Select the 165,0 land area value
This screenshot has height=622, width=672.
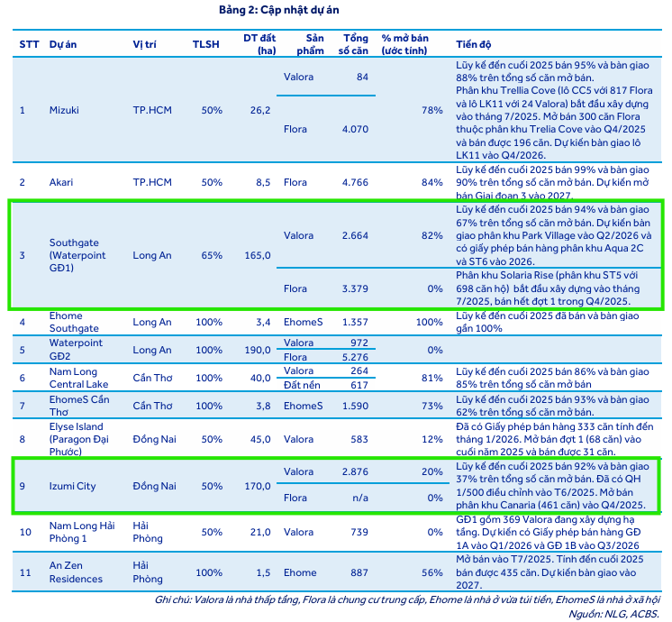coord(258,255)
